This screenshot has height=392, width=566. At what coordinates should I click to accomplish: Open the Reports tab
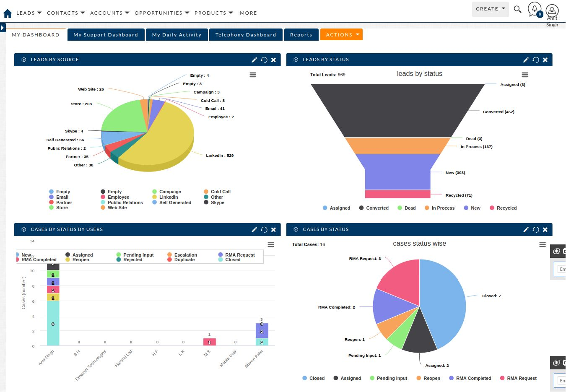(301, 35)
